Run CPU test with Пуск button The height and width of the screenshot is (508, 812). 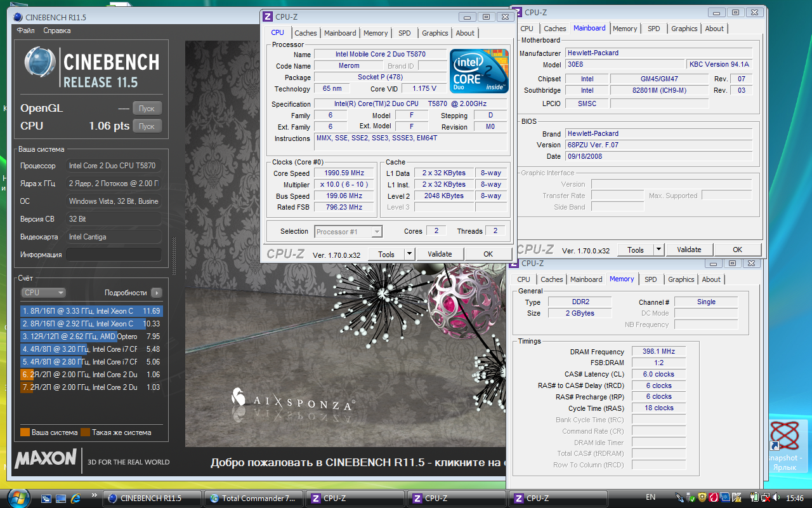147,126
